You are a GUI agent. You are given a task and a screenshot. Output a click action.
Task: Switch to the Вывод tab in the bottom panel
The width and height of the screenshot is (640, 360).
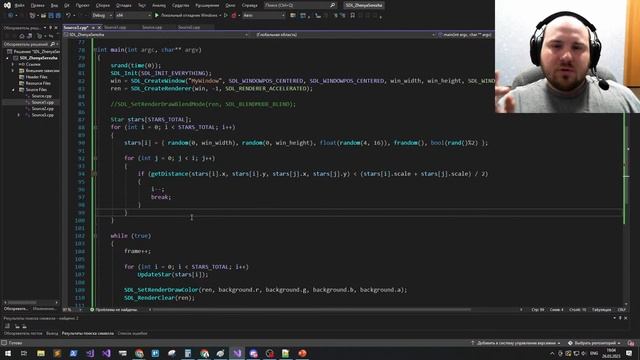click(x=52, y=333)
